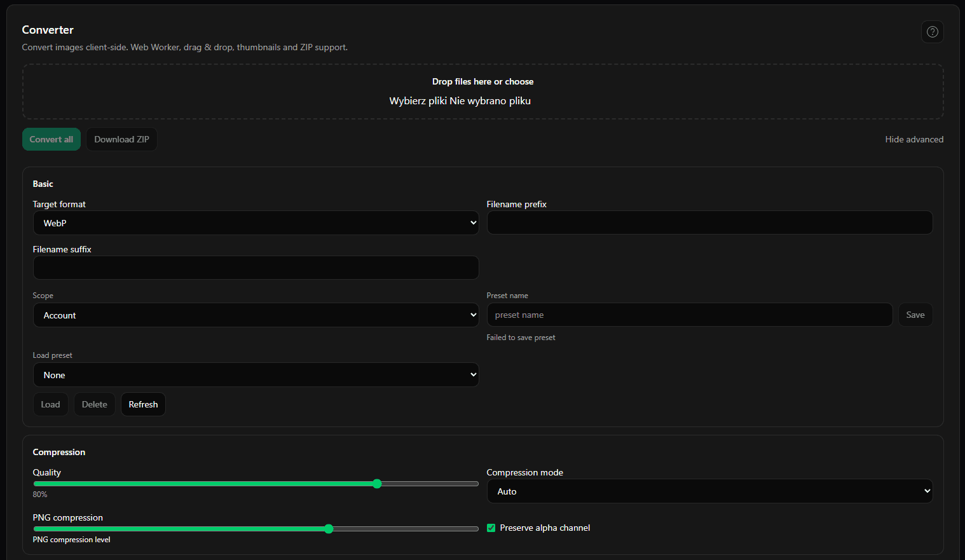Expand the Scope Account dropdown
The width and height of the screenshot is (965, 560).
click(x=256, y=315)
